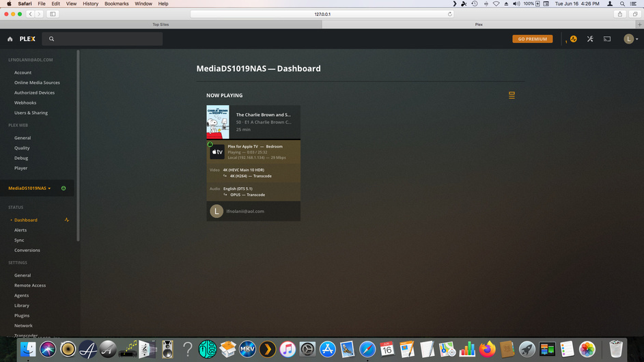This screenshot has height=362, width=644.
Task: Open Network settings
Action: [23, 326]
